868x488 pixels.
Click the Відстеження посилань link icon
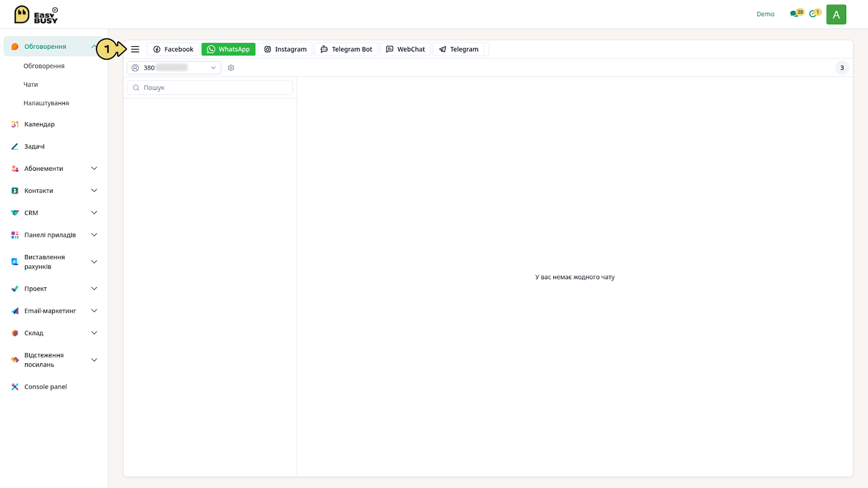(15, 360)
